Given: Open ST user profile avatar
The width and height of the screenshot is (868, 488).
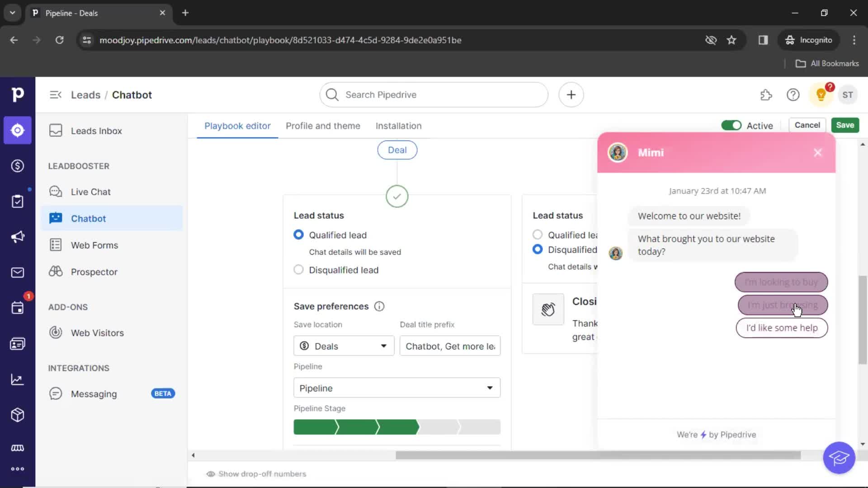Looking at the screenshot, I should pyautogui.click(x=848, y=95).
